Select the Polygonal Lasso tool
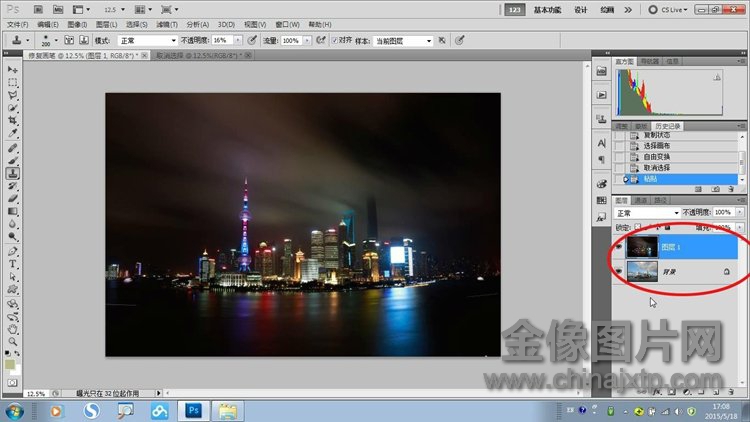Image resolution: width=750 pixels, height=422 pixels. coord(12,95)
